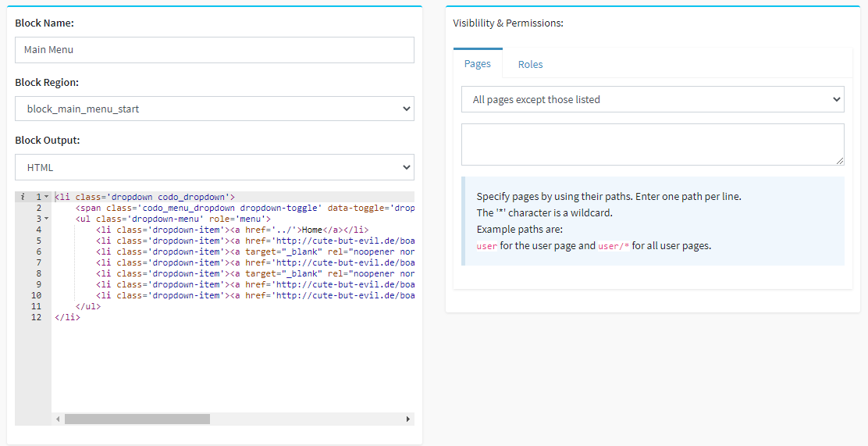The height and width of the screenshot is (446, 868).
Task: Click the 'Visiblility & Permissions:' heading
Action: pyautogui.click(x=507, y=23)
